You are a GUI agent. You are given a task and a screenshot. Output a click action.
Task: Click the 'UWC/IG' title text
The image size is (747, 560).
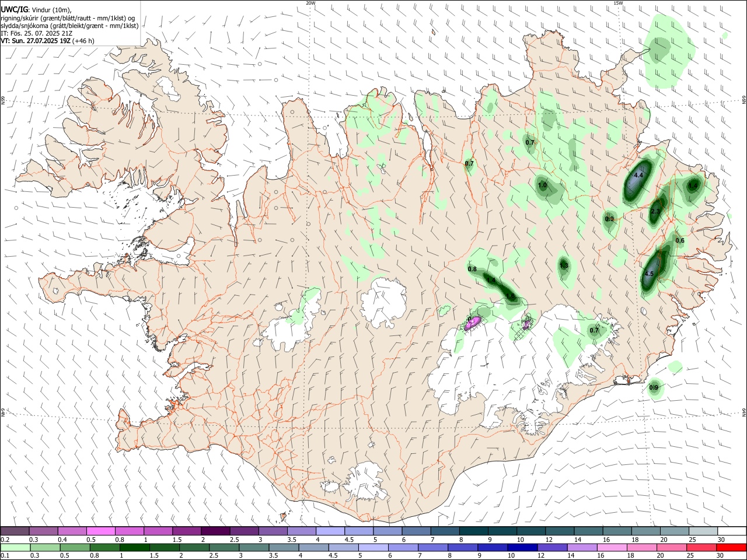coord(13,10)
